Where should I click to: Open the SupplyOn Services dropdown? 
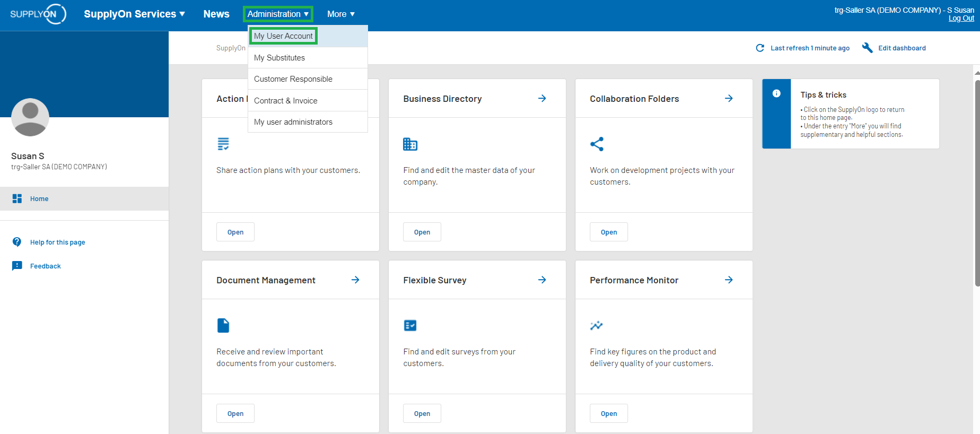click(134, 14)
